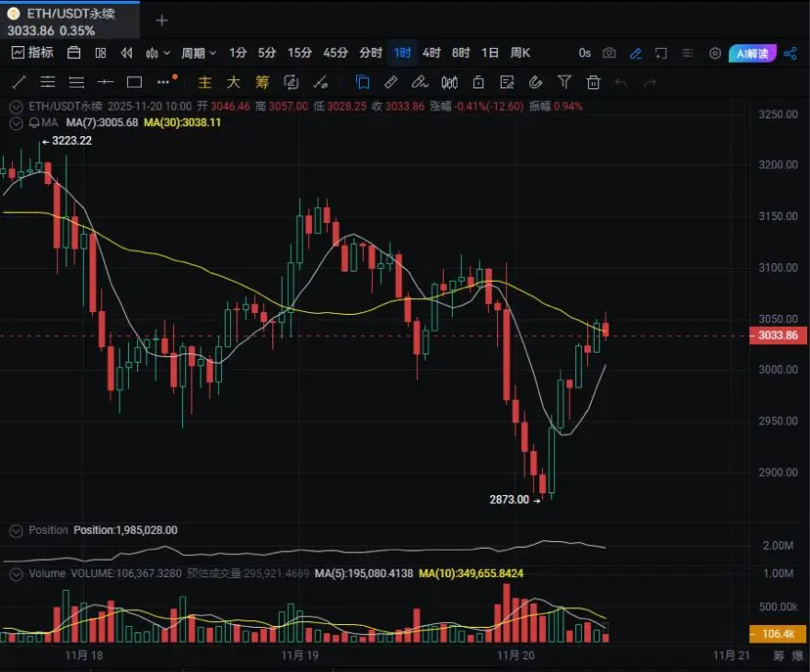810x672 pixels.
Task: Select the 8时 timeframe
Action: pyautogui.click(x=461, y=53)
